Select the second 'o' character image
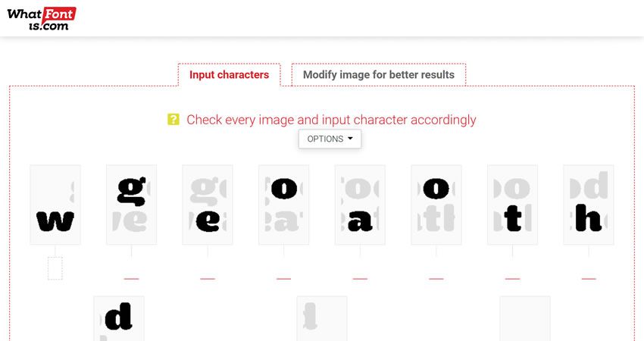This screenshot has width=644, height=341. [x=436, y=205]
